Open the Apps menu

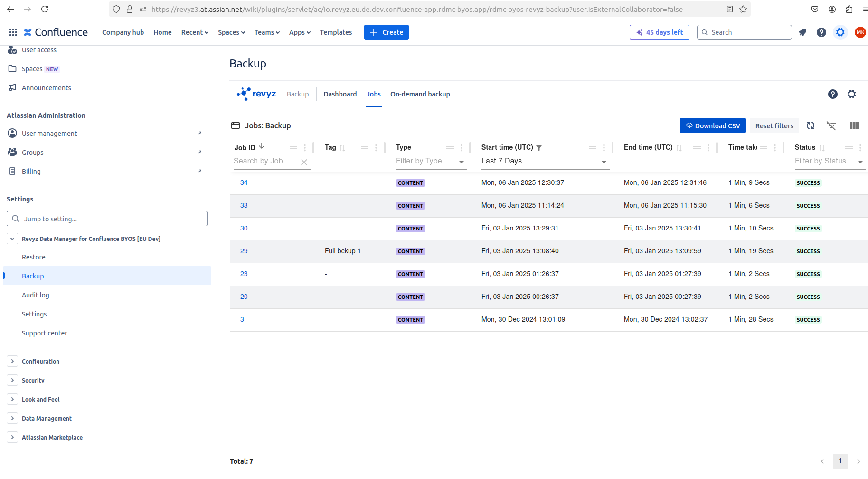[300, 32]
